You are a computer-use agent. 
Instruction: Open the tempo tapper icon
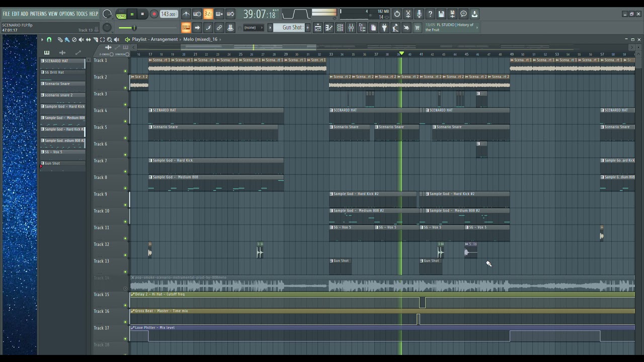pos(395,28)
